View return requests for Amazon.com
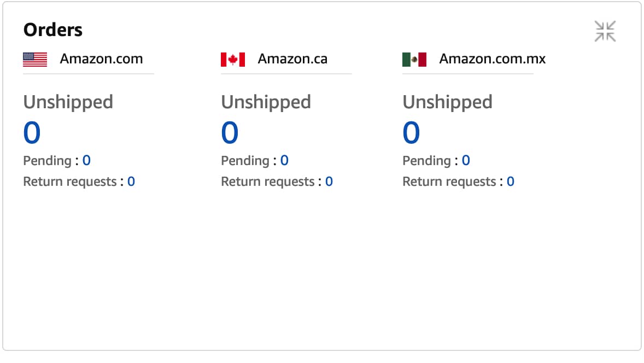 131,181
